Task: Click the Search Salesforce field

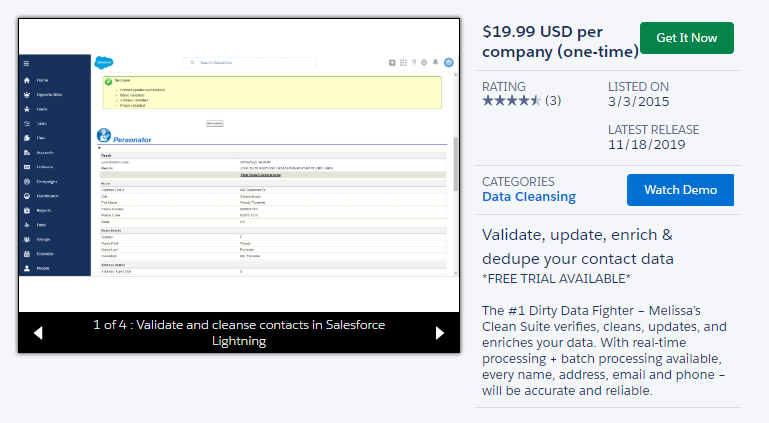Action: 250,63
